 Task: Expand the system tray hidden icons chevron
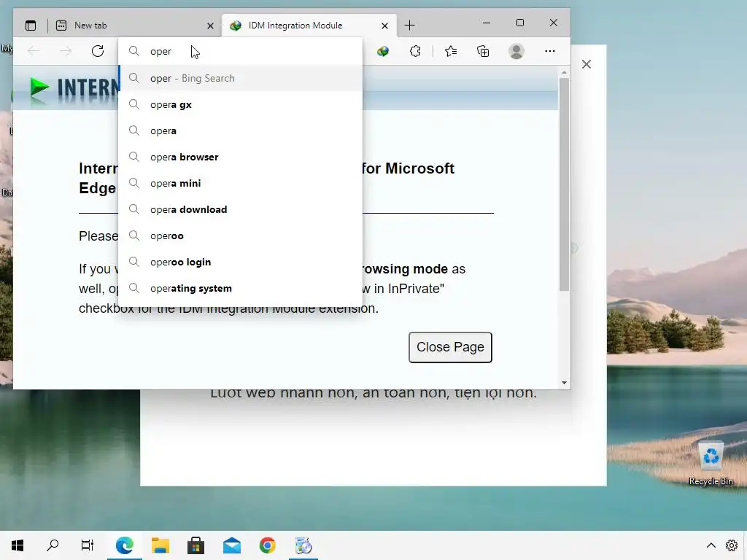(x=711, y=545)
